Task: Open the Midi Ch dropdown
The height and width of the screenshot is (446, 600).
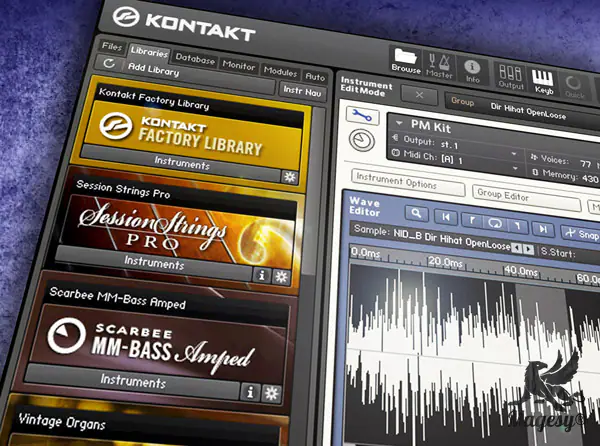Action: [515, 168]
